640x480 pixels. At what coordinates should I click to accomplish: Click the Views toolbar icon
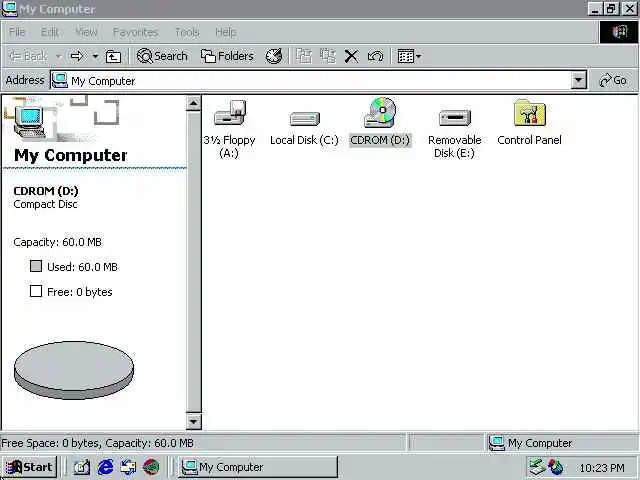[x=405, y=56]
